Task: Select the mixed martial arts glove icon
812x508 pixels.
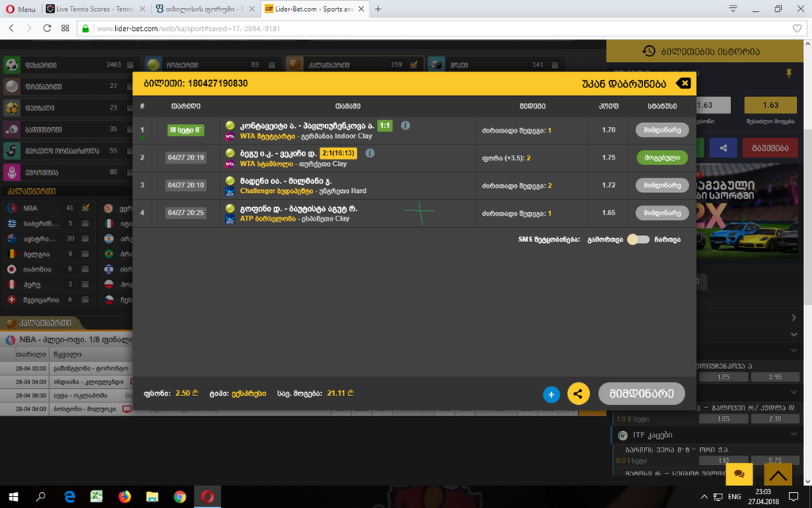Action: (x=12, y=151)
